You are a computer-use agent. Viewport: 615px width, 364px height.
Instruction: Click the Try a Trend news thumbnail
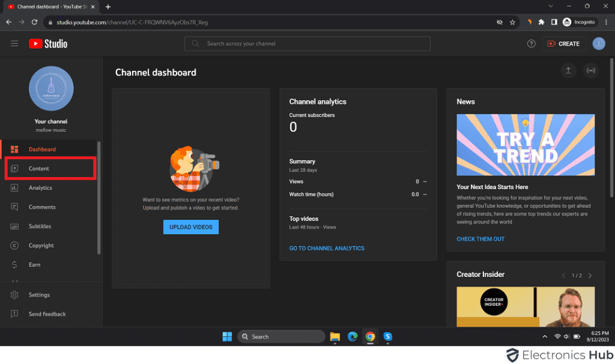coord(526,145)
